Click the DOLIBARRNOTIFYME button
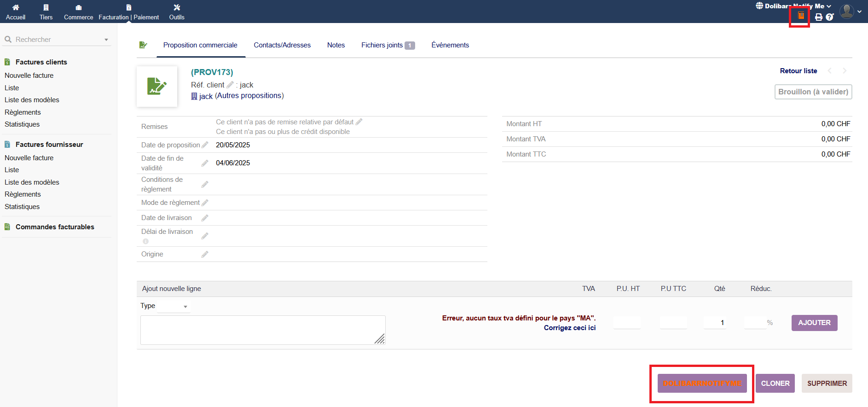The height and width of the screenshot is (407, 868). [x=702, y=383]
